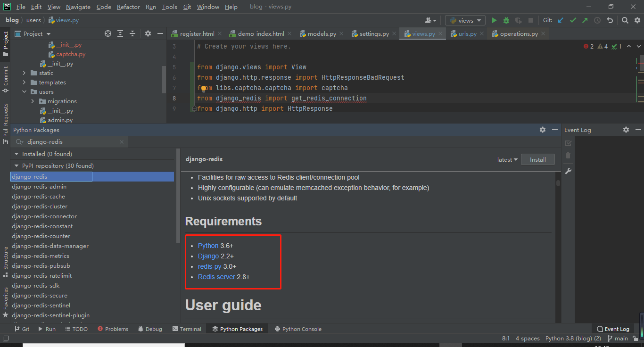
Task: Open the views run configuration dropdown
Action: 465,20
